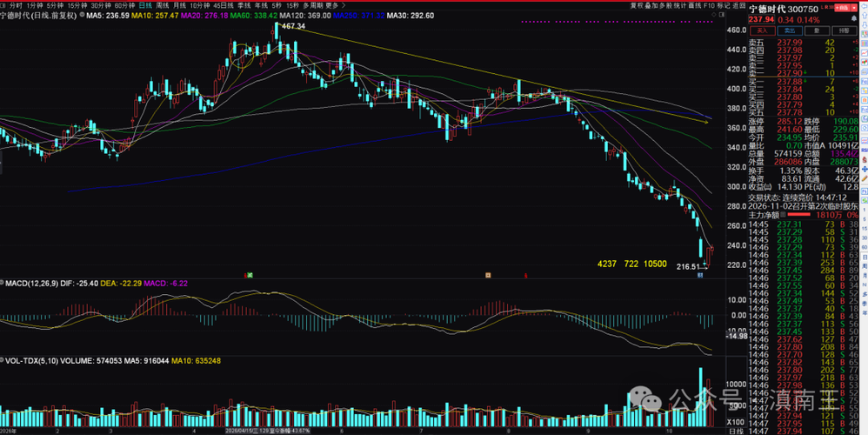Select the 60分钟 period tab
This screenshot has width=868, height=435.
coord(124,5)
